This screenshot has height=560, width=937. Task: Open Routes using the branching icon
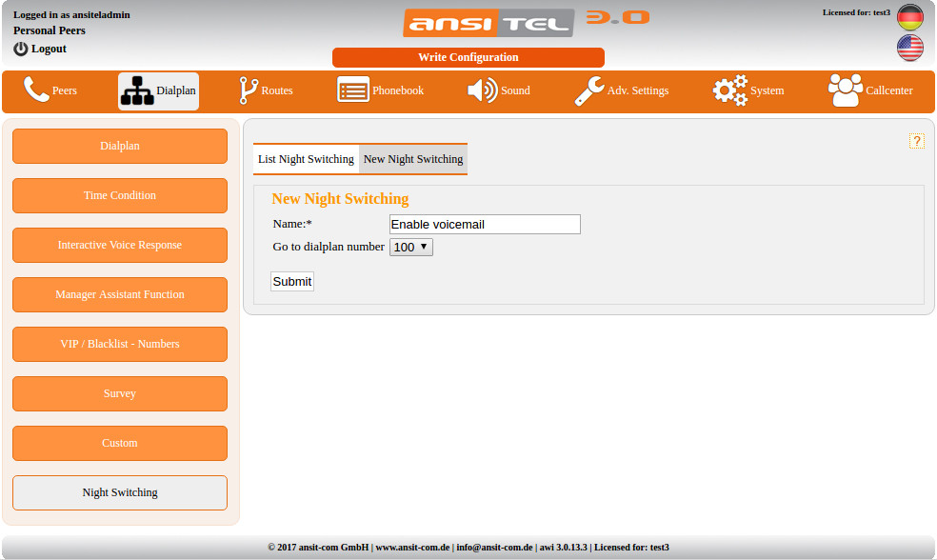click(246, 90)
